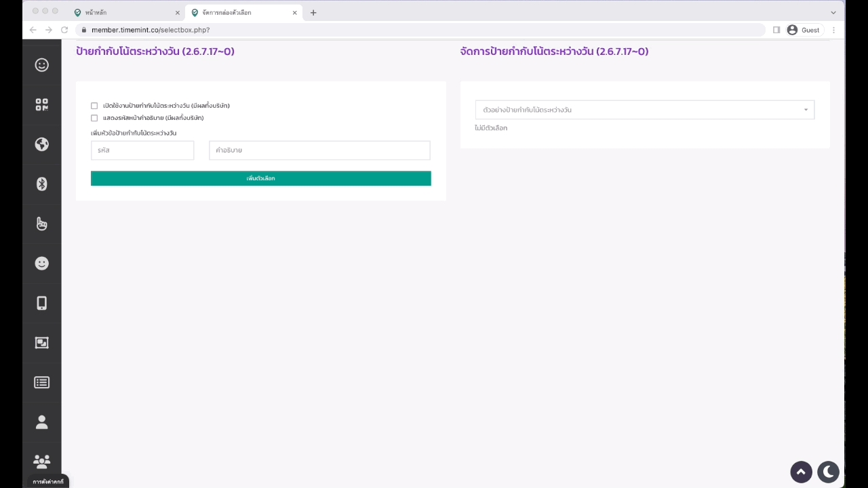Image resolution: width=868 pixels, height=488 pixels.
Task: Click the globe icon in sidebar
Action: (41, 144)
